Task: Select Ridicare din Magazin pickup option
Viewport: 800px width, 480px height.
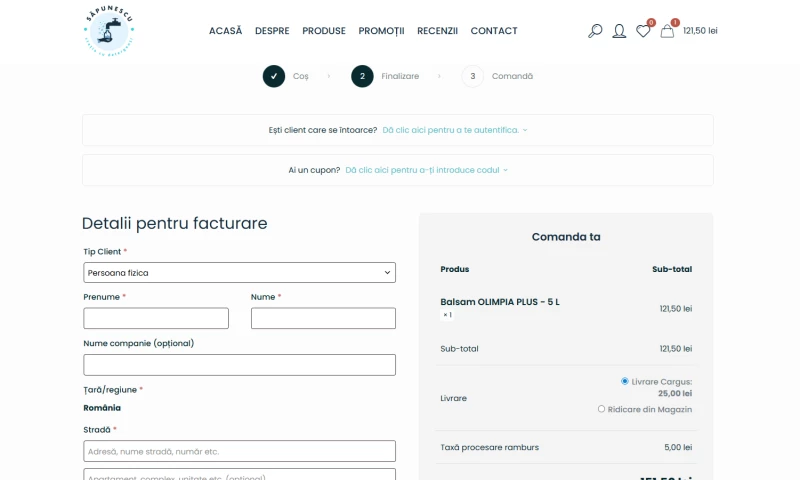Action: [x=602, y=409]
